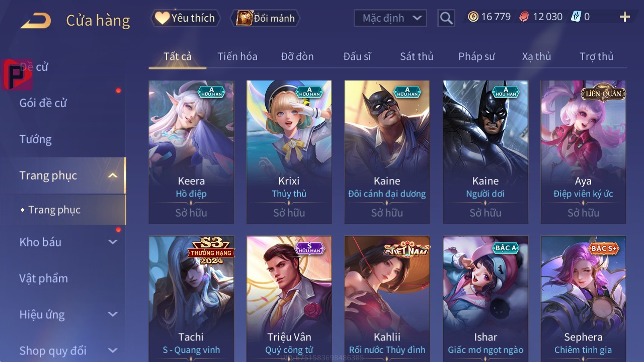Click the red gem currency icon

pos(524,17)
